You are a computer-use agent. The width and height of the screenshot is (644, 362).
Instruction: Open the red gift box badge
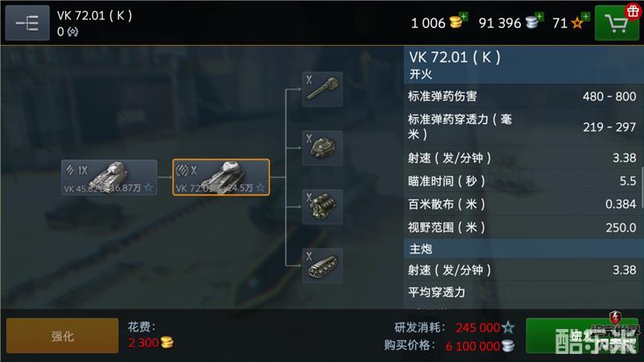[634, 11]
